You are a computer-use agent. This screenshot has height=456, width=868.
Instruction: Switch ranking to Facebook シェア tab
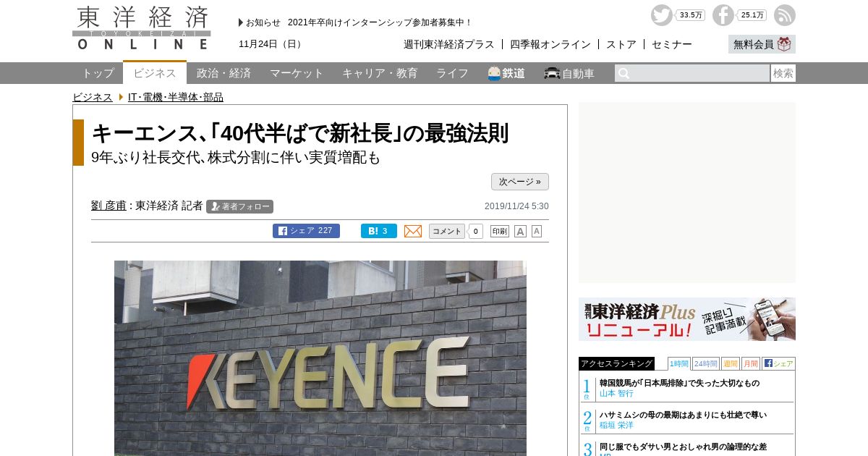tap(778, 363)
